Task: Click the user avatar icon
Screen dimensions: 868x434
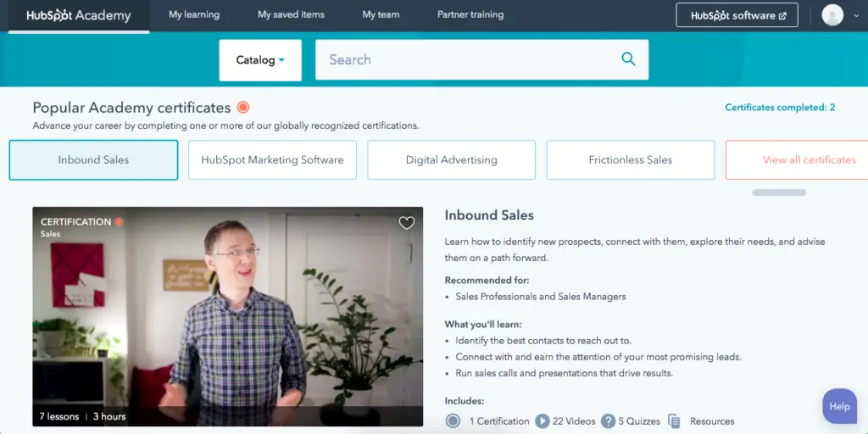Action: (x=832, y=15)
